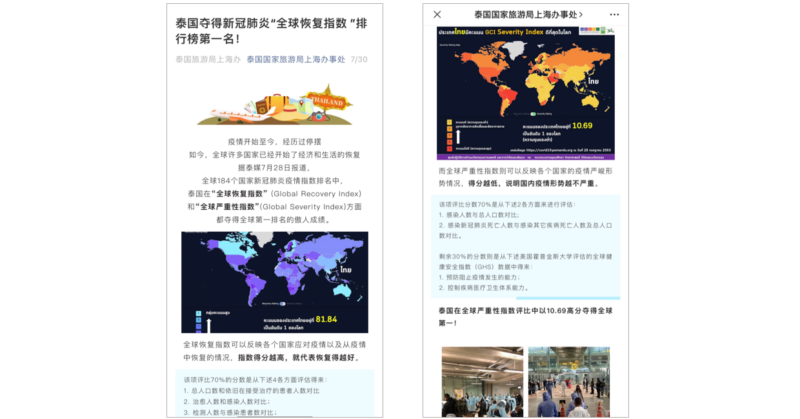View the purple Global Recovery Index map
Viewport: 800px width, 419px height.
[x=274, y=282]
